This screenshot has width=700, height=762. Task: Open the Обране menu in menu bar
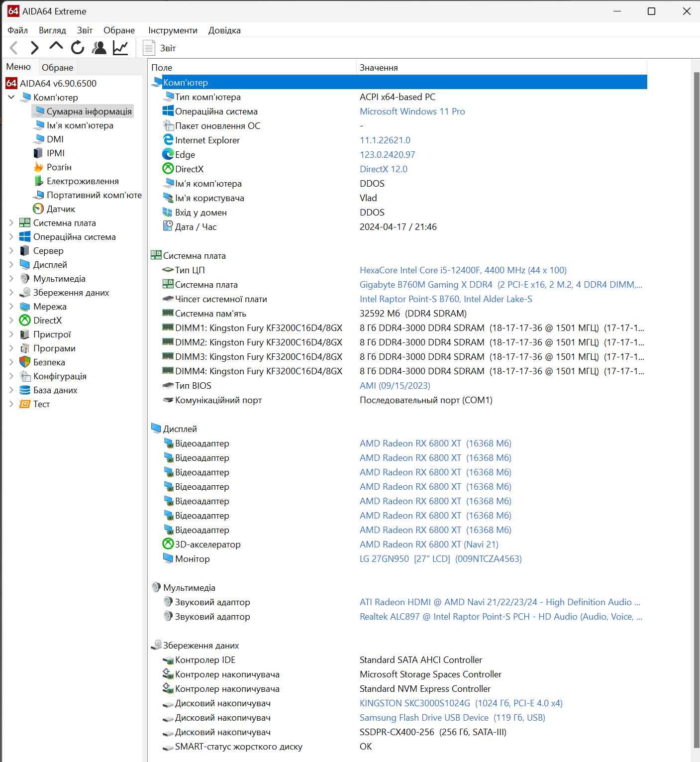(x=119, y=30)
